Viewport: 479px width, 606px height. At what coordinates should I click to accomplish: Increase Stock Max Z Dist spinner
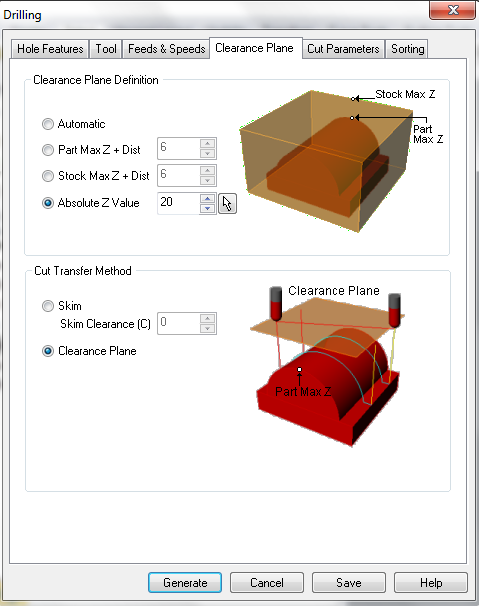click(x=208, y=170)
